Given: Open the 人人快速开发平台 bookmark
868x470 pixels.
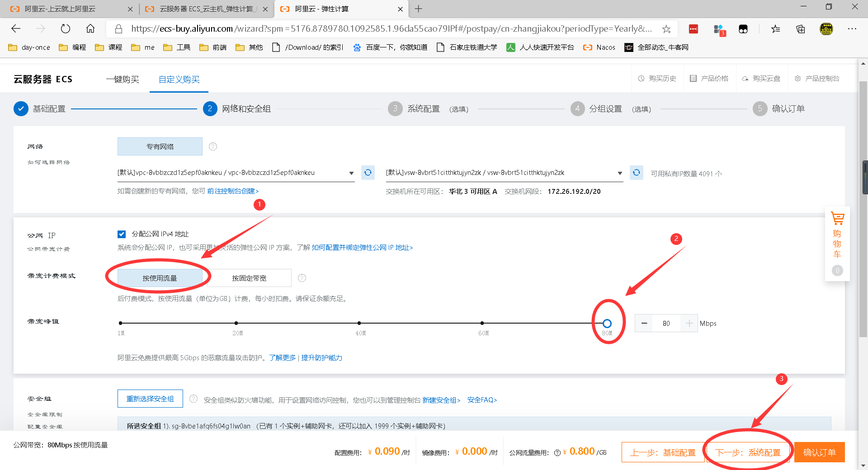Looking at the screenshot, I should [x=540, y=47].
